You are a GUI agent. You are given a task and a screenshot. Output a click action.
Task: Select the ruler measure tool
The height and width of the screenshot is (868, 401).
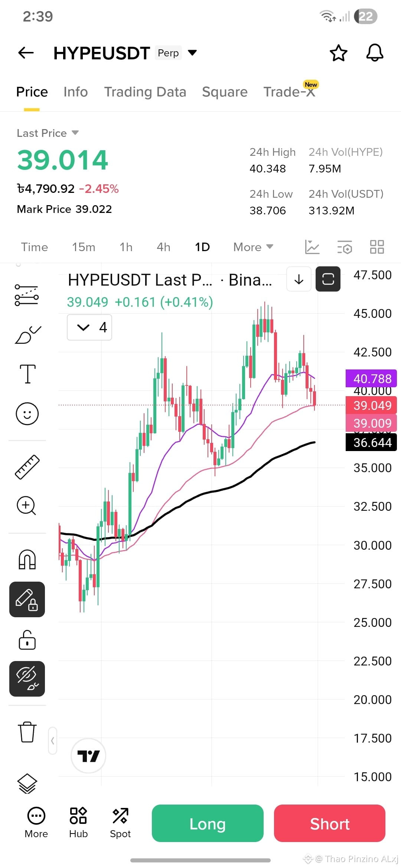click(x=27, y=467)
